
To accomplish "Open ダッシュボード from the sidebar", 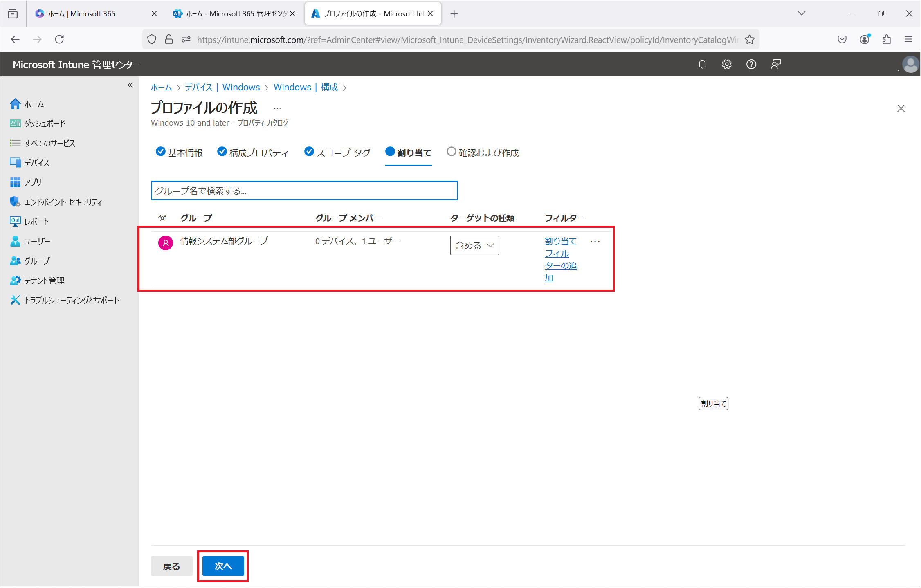I will (45, 123).
